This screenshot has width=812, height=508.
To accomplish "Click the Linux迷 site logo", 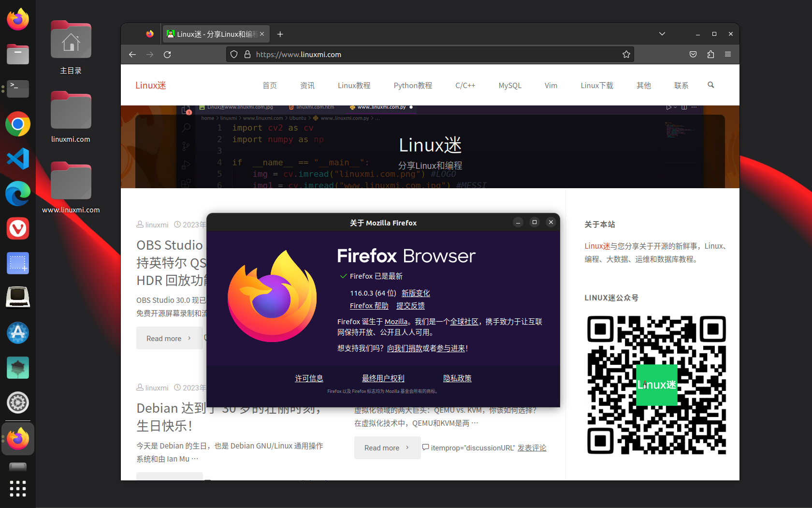I will 151,86.
